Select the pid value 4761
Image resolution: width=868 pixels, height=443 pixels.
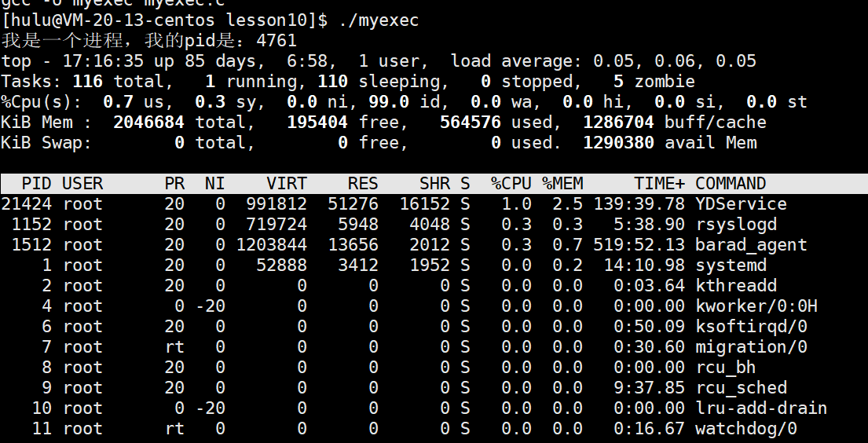click(x=277, y=40)
